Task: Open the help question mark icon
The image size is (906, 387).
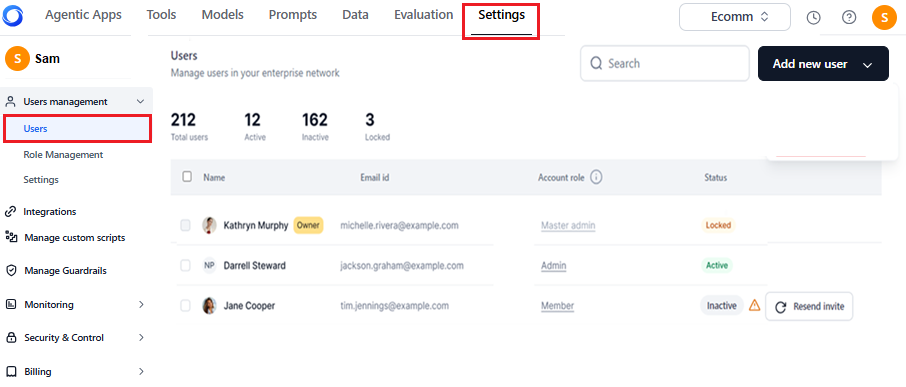Action: pyautogui.click(x=849, y=17)
